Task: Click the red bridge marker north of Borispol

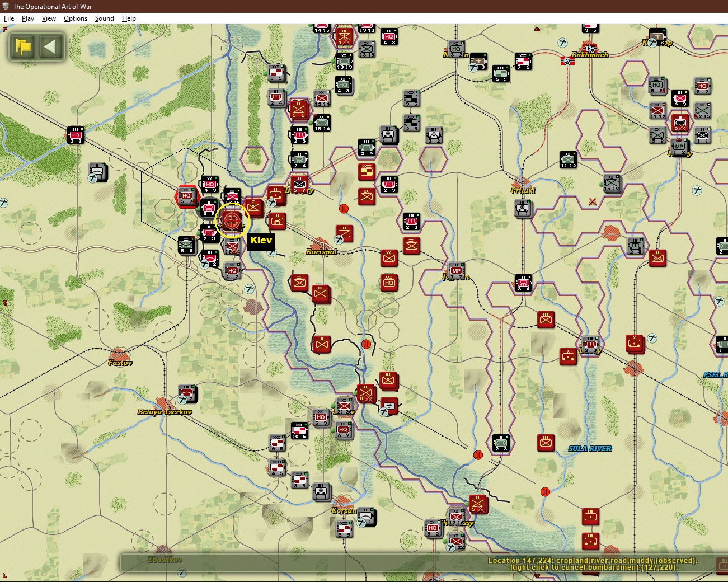Action: tap(344, 209)
